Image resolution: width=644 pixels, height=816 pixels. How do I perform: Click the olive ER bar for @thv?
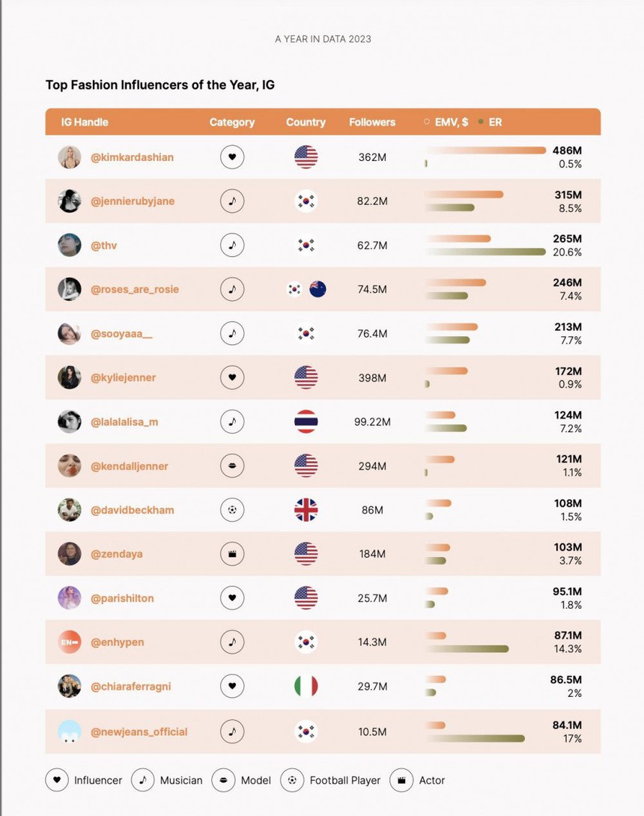coord(485,252)
